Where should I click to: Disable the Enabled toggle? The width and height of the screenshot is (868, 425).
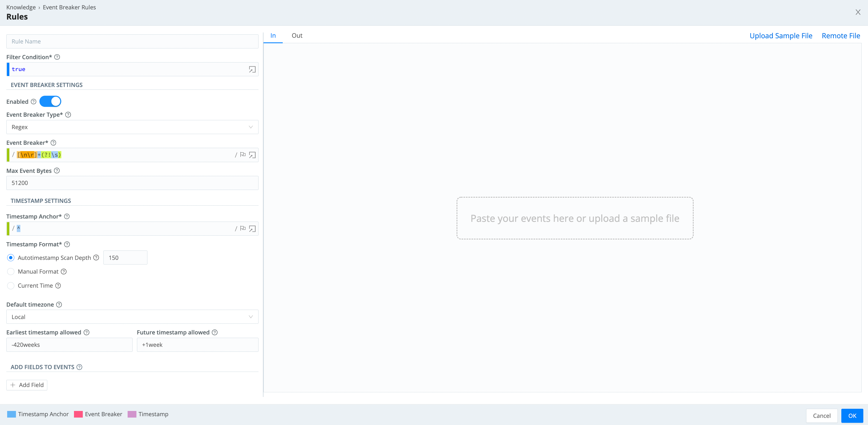click(50, 101)
